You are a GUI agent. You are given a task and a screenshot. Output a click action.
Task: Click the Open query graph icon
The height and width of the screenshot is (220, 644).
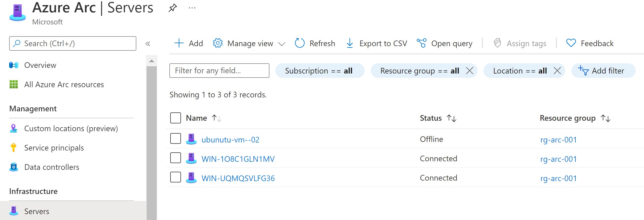[x=421, y=43]
